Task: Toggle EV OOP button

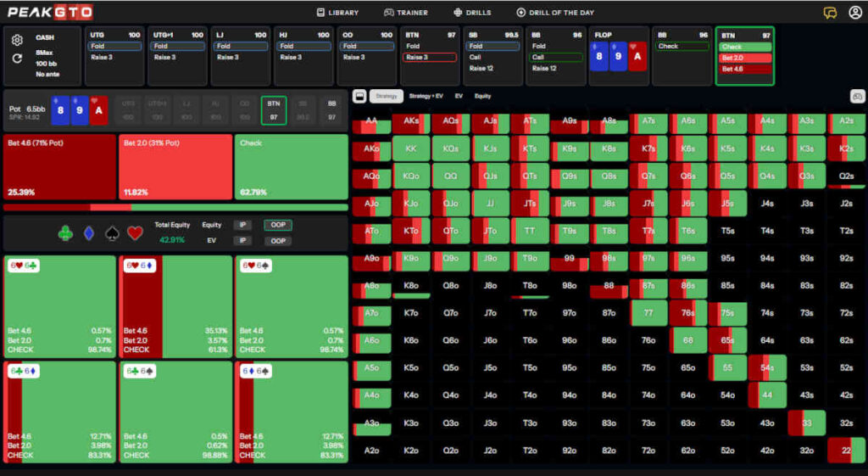Action: tap(278, 240)
